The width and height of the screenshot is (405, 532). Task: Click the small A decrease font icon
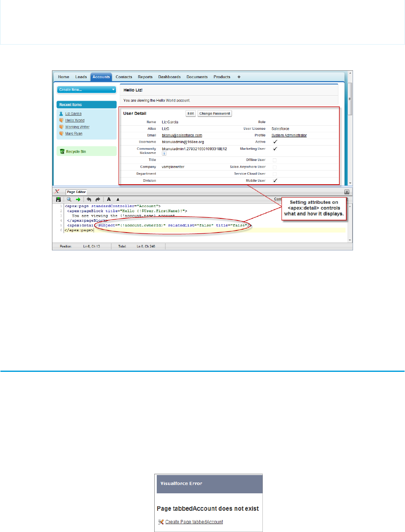pyautogui.click(x=118, y=200)
